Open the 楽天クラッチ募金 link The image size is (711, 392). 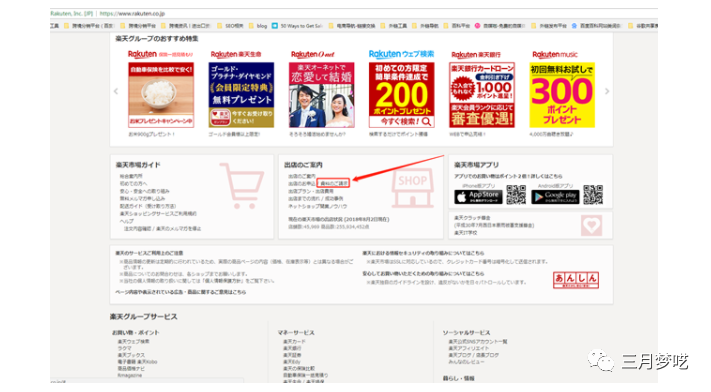tap(472, 218)
